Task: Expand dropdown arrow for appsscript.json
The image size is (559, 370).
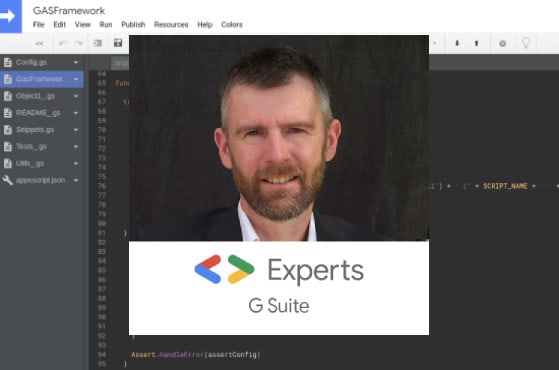Action: [76, 180]
